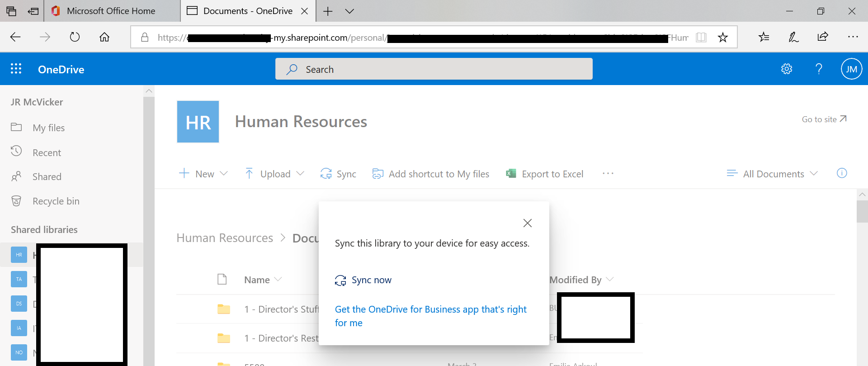Open the browser favorites hub icon
Viewport: 868px width, 366px height.
pos(764,37)
